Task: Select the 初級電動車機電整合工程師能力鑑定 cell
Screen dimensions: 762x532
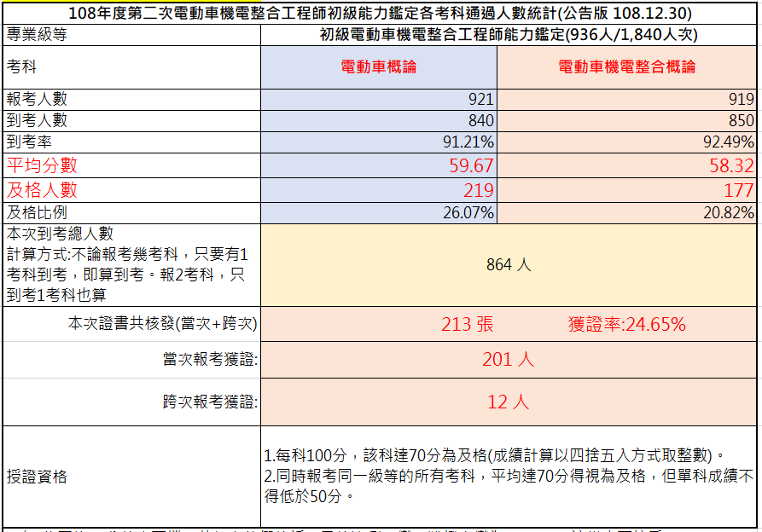Action: click(x=509, y=35)
